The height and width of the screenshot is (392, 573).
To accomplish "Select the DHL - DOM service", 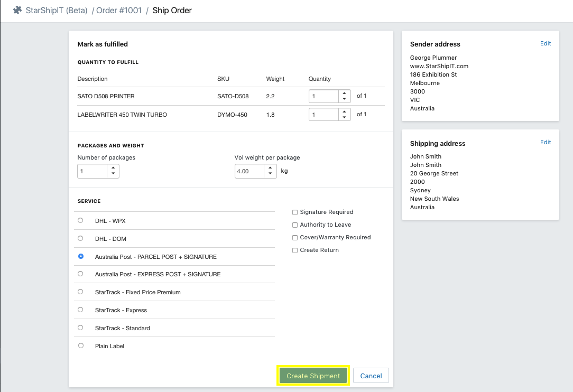I will pyautogui.click(x=80, y=238).
